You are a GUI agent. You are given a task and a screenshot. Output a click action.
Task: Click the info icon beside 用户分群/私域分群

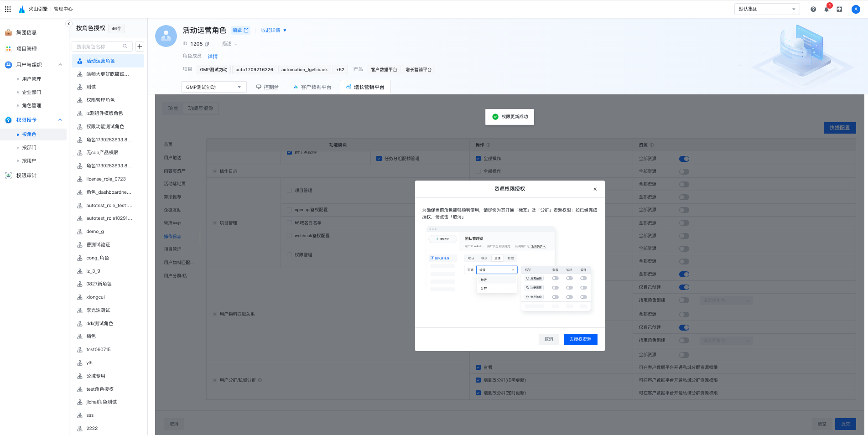[260, 380]
